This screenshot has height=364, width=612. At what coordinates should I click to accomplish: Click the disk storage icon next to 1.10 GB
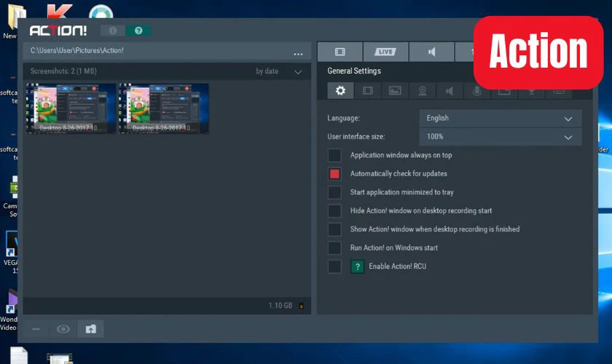[301, 306]
